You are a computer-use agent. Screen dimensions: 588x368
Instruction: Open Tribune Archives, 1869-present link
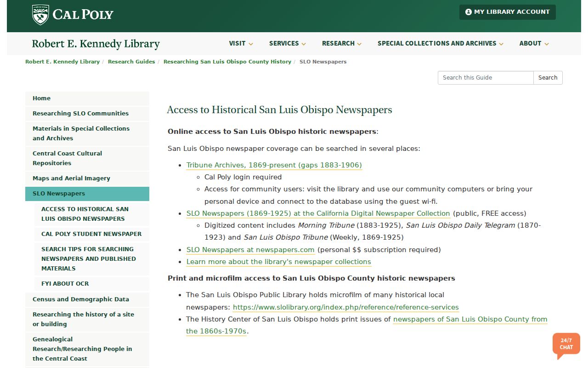coord(274,165)
